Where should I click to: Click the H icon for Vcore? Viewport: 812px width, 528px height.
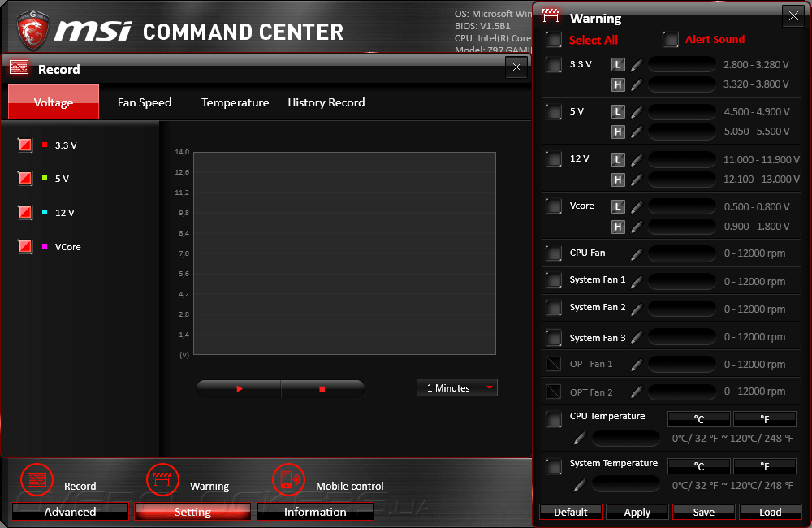click(x=618, y=227)
